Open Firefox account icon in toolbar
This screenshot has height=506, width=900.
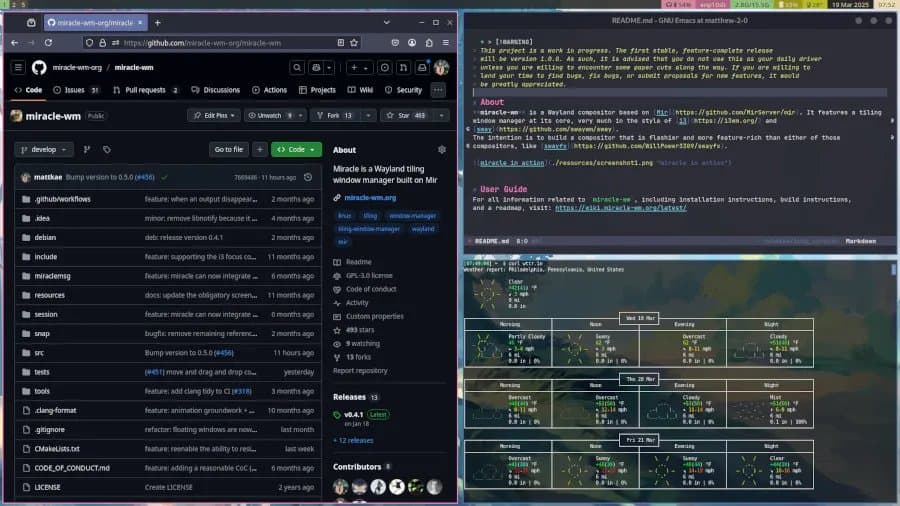[412, 42]
